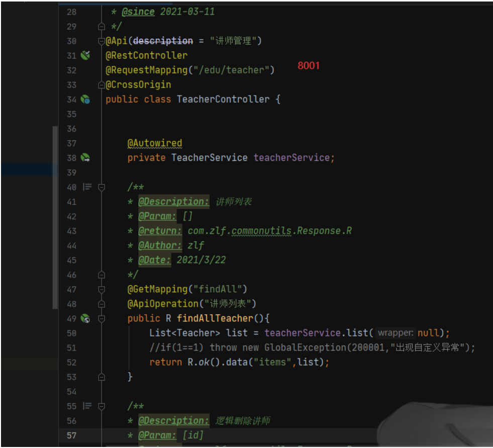Click the autowired dependency gutter icon on line 38
Image resolution: width=493 pixels, height=448 pixels.
pos(85,157)
